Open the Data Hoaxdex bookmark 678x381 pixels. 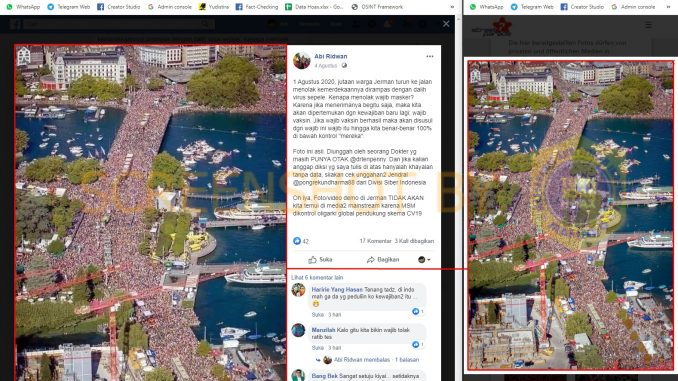pos(314,7)
